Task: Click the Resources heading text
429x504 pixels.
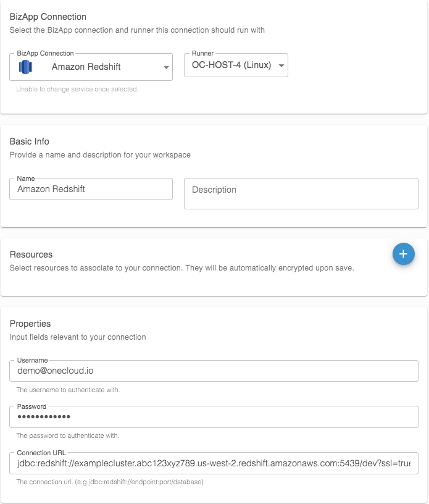Action: [31, 254]
